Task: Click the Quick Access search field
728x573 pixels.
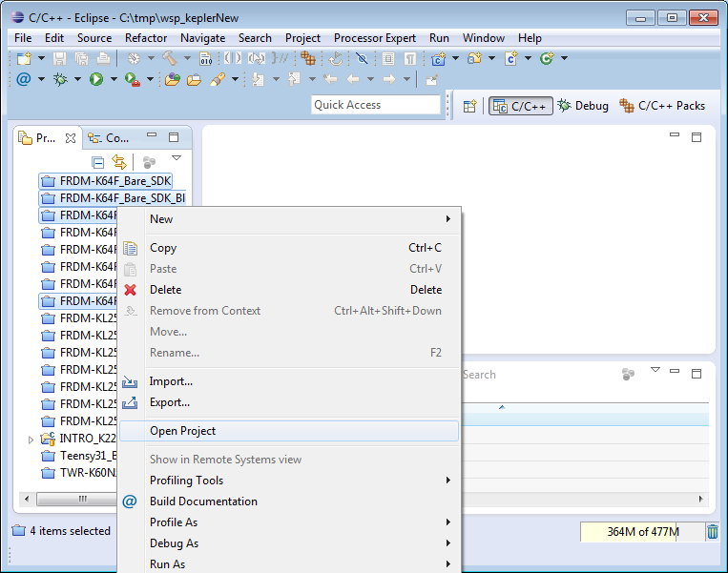Action: click(376, 105)
